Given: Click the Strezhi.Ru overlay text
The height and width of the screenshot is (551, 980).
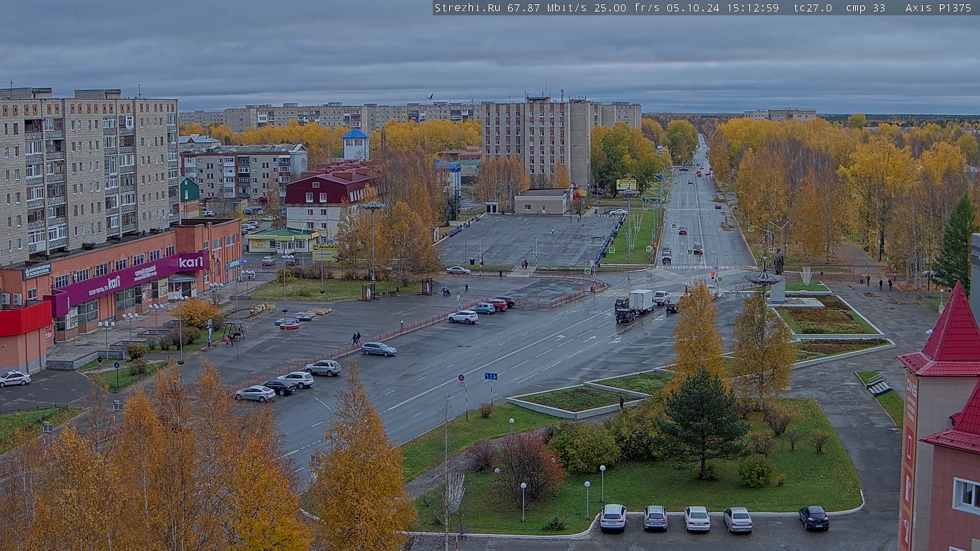Looking at the screenshot, I should pos(467,8).
